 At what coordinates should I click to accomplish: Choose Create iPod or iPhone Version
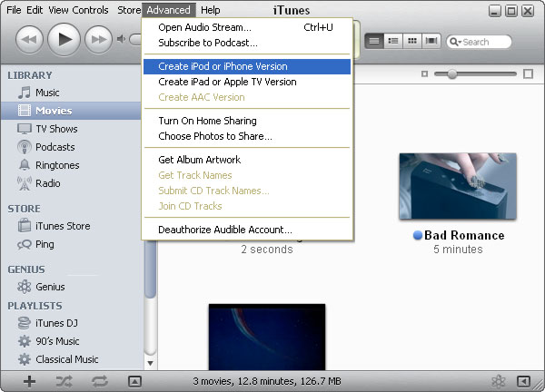[247, 66]
